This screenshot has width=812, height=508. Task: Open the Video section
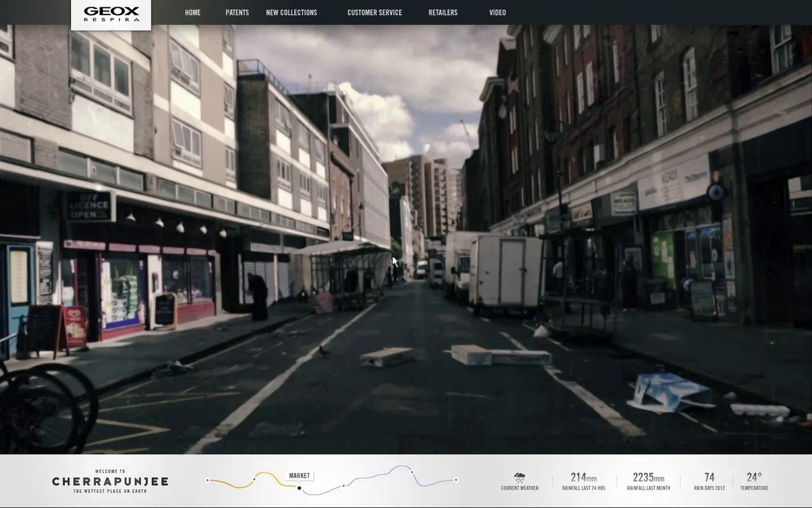point(497,13)
